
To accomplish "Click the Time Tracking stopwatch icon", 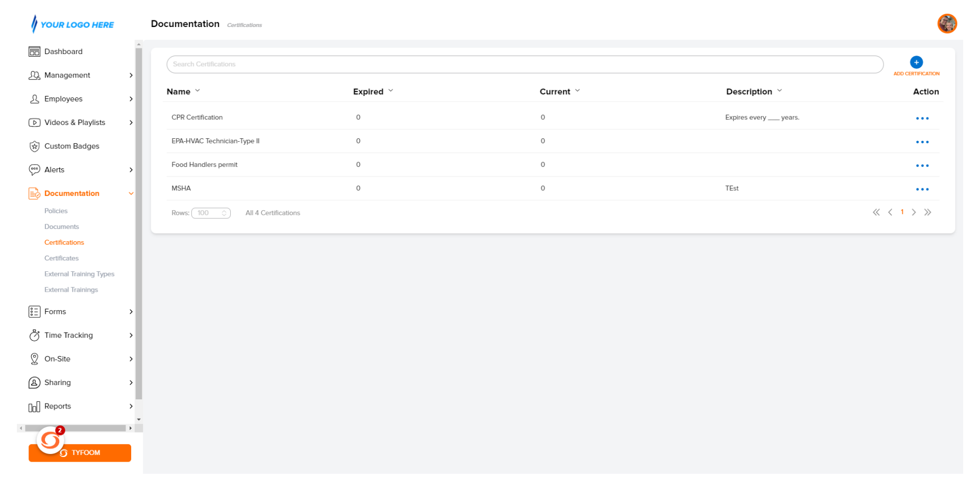I will pyautogui.click(x=34, y=335).
